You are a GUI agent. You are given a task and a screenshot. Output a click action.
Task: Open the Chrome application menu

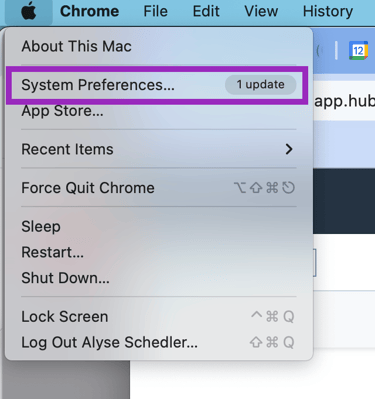89,11
